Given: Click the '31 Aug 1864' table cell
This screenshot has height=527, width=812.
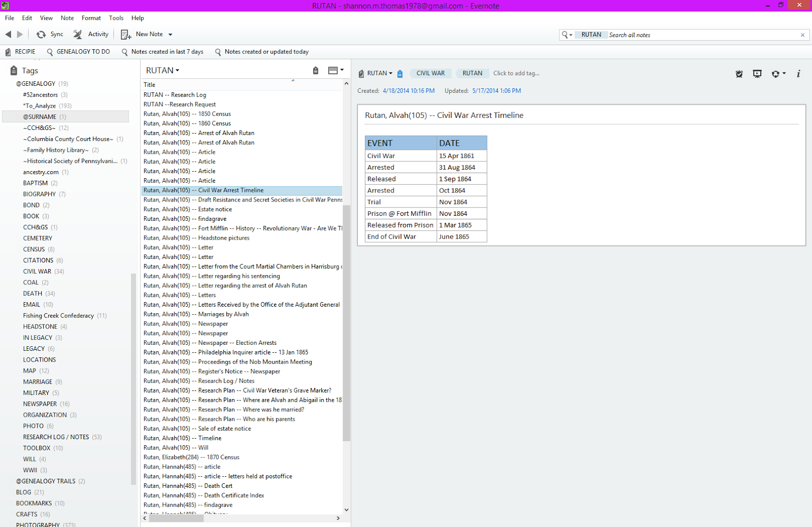Looking at the screenshot, I should coord(462,168).
